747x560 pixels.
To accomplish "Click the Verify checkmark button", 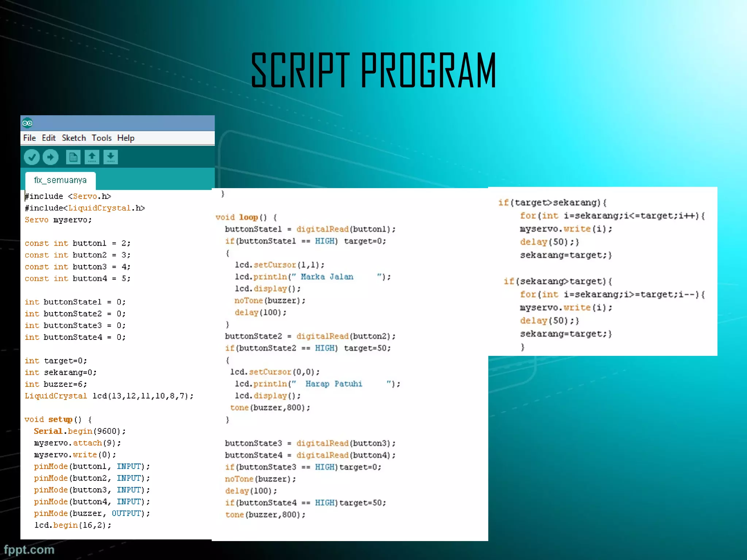I will pyautogui.click(x=32, y=157).
